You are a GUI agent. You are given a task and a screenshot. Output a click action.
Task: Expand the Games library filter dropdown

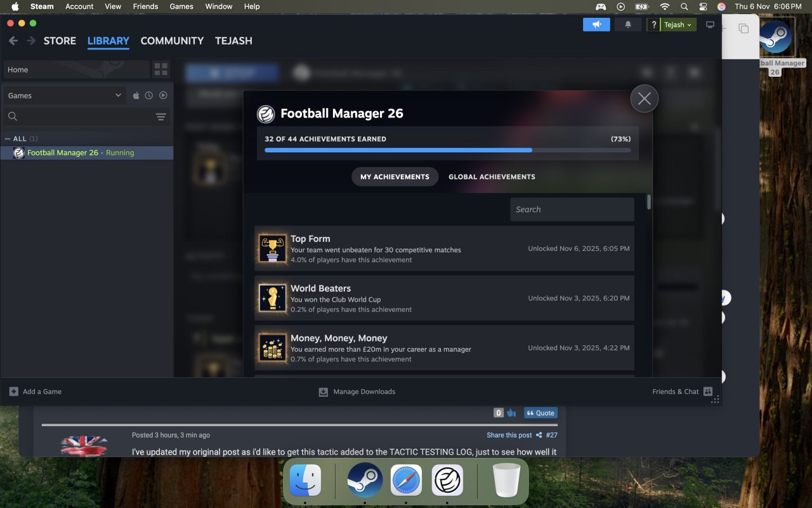click(65, 95)
